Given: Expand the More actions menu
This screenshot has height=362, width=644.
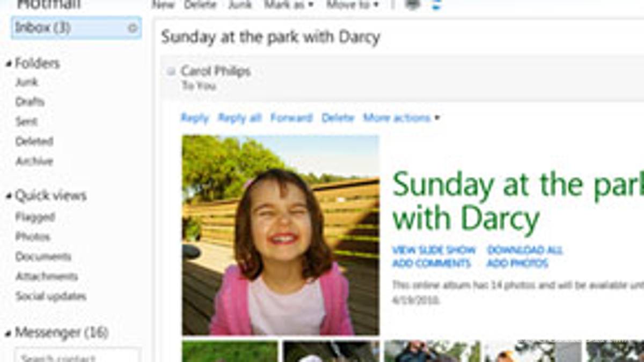Looking at the screenshot, I should [401, 118].
